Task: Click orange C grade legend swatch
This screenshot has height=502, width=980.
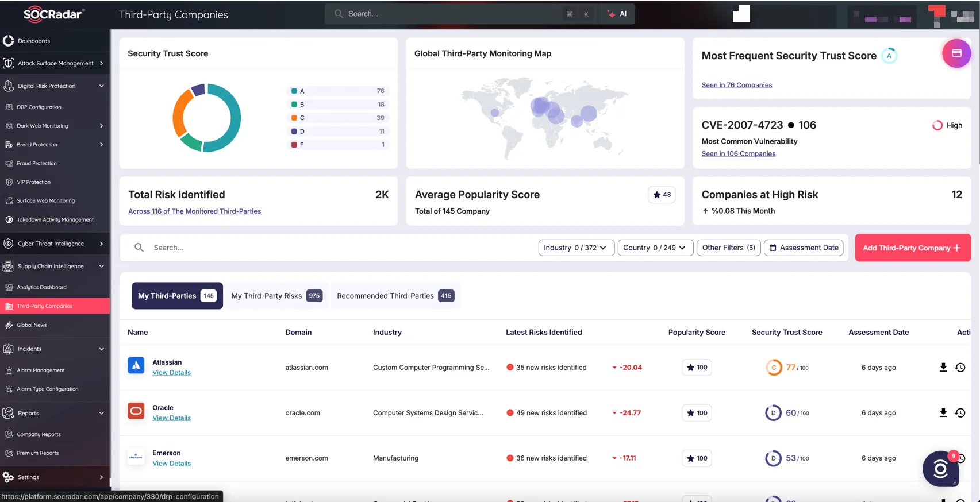Action: tap(294, 118)
